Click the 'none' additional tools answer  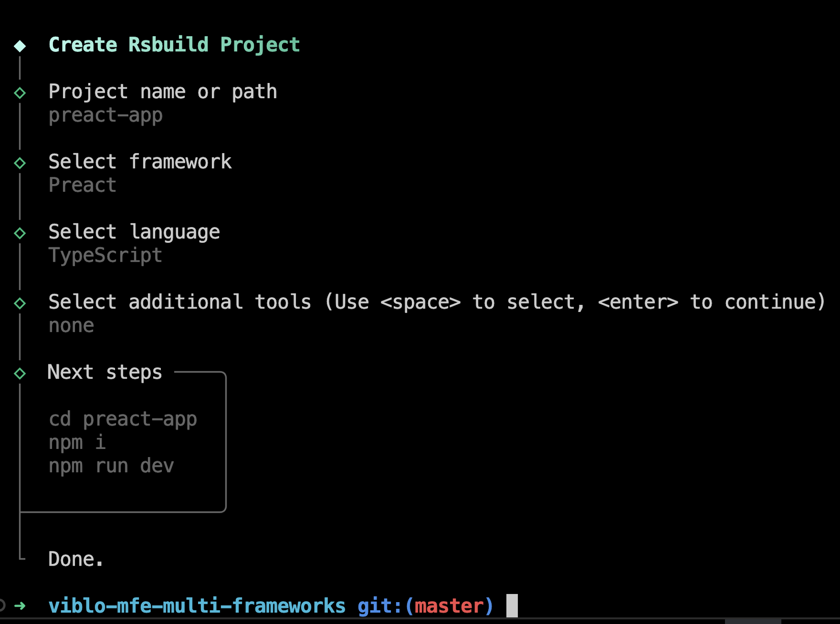click(71, 326)
